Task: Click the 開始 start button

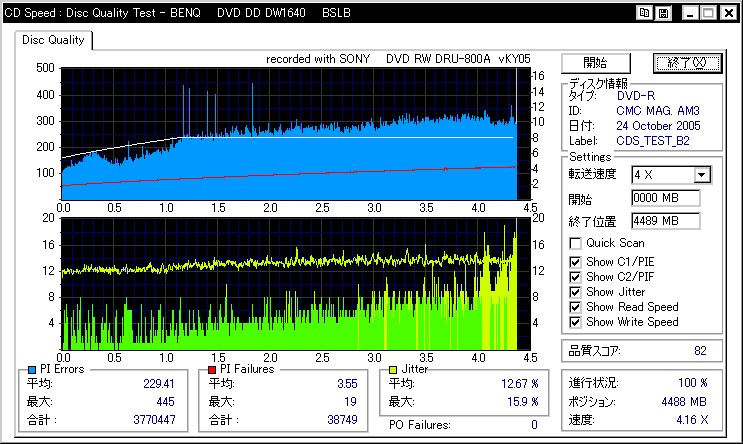Action: (596, 63)
